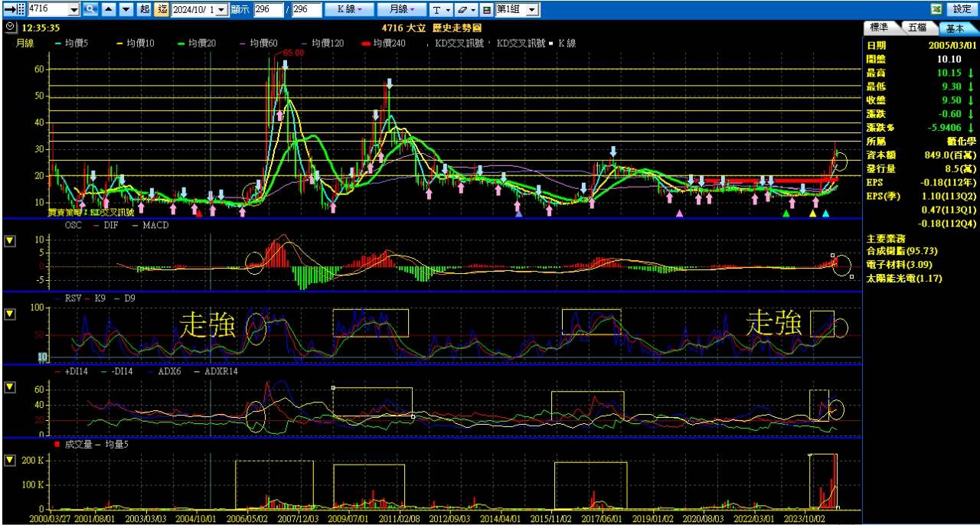This screenshot has height=525, width=980.
Task: Switch to the 標準 tab
Action: [880, 28]
